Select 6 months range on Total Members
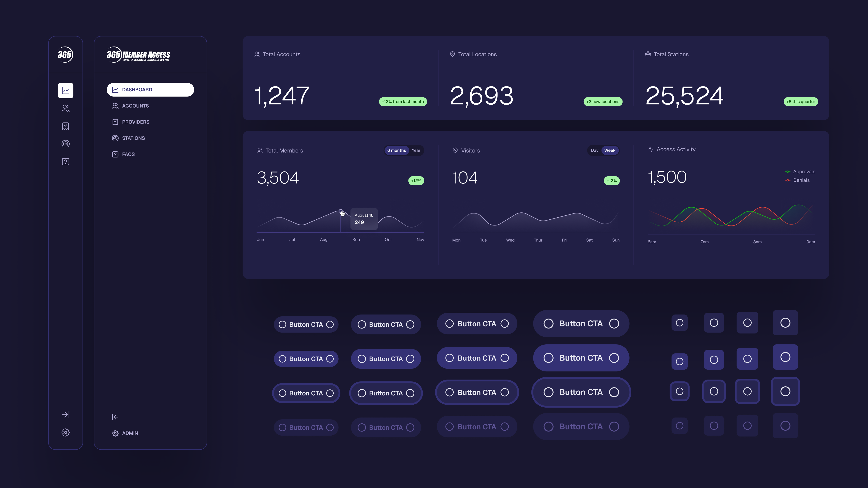This screenshot has width=868, height=488. (396, 150)
